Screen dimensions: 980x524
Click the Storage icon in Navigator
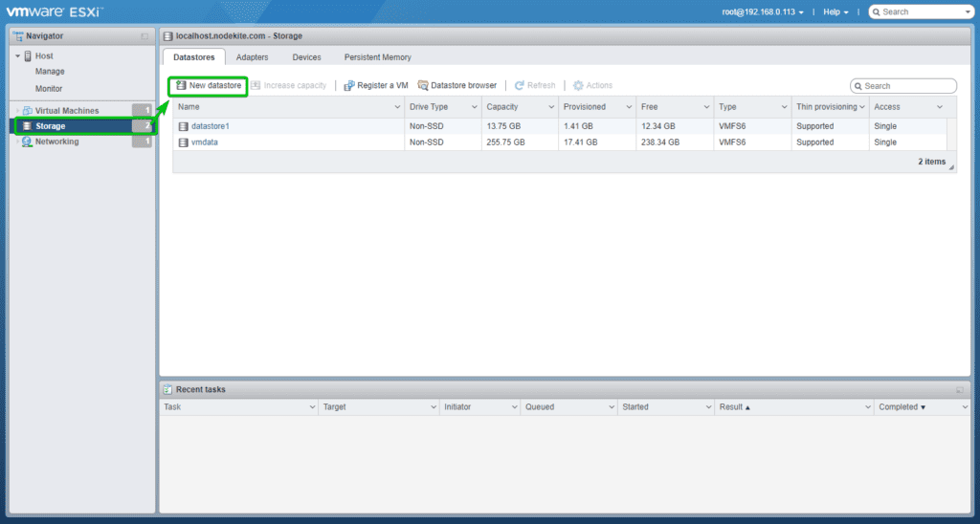tap(27, 126)
